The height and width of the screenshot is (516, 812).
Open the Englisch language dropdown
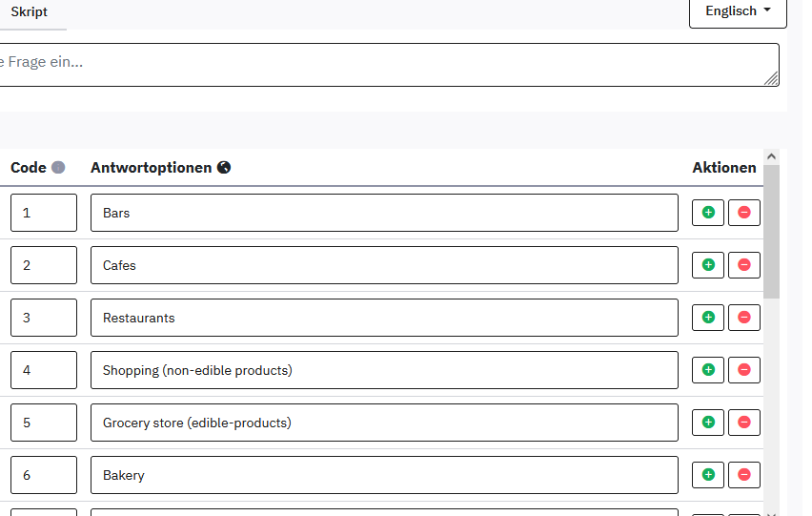tap(738, 11)
